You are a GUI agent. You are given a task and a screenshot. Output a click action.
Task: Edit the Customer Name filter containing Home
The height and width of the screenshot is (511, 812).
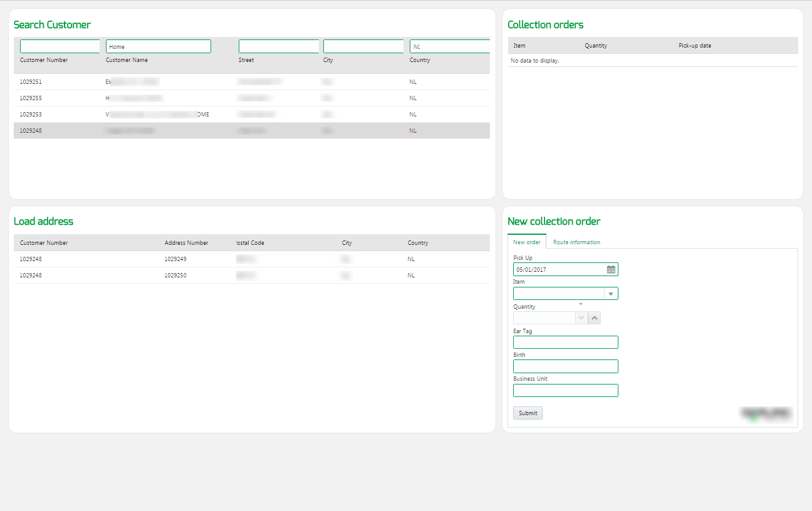click(x=159, y=46)
